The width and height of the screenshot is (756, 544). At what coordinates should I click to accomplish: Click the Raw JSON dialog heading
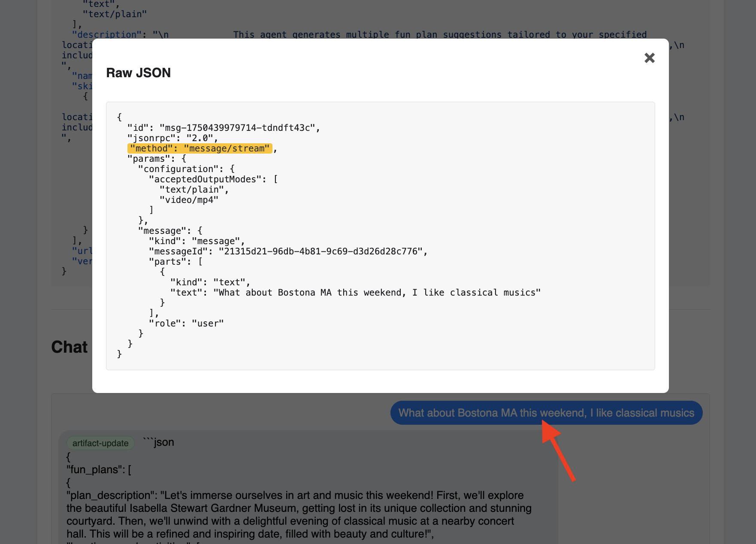click(x=138, y=73)
